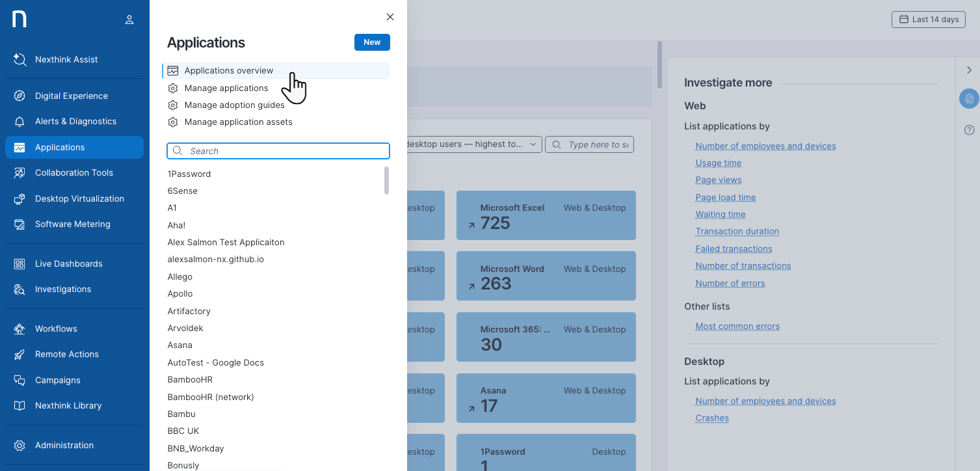Image resolution: width=980 pixels, height=471 pixels.
Task: Open the Nexthink Library book icon
Action: (20, 406)
